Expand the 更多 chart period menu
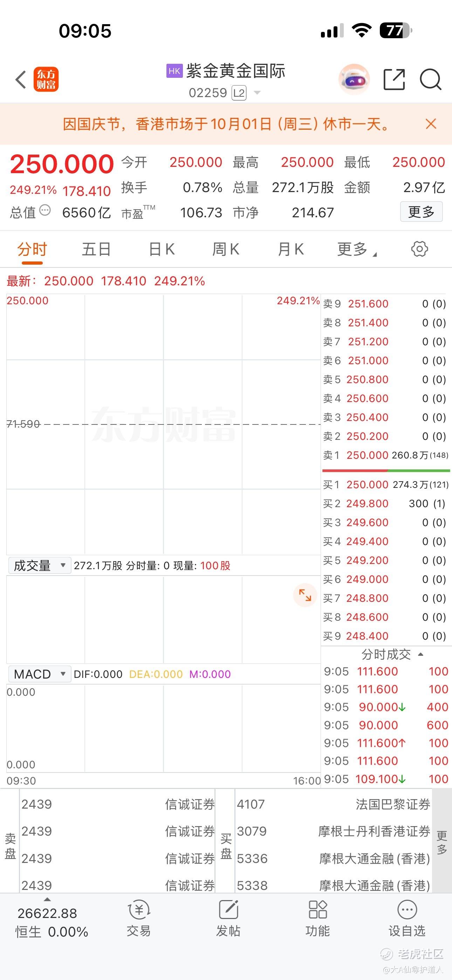Screen dimensions: 452x980 pyautogui.click(x=356, y=250)
